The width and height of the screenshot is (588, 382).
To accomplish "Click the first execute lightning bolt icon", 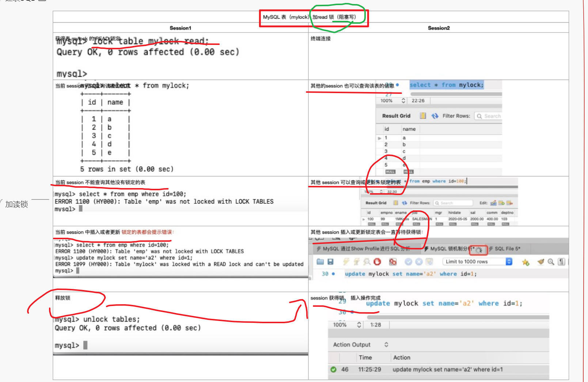I will 346,261.
